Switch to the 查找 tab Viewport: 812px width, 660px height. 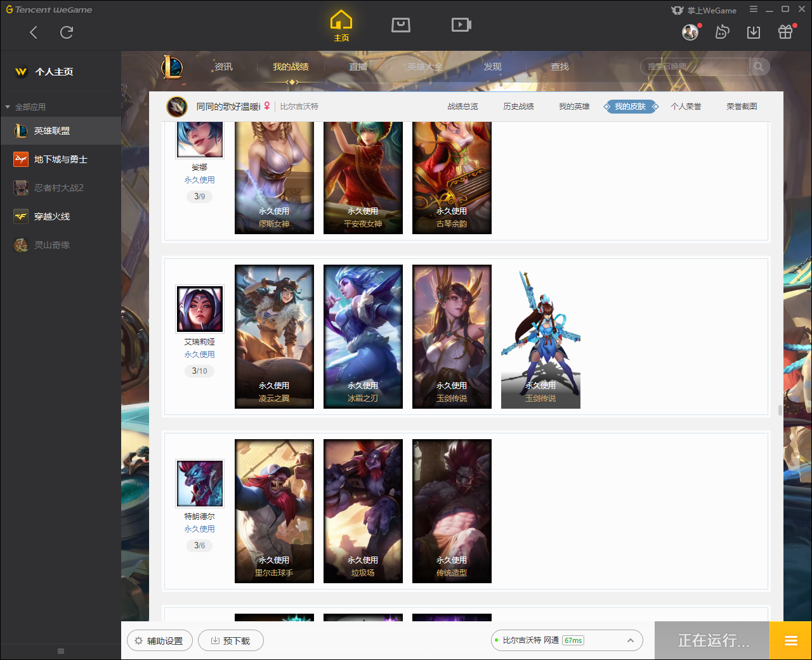(x=560, y=67)
